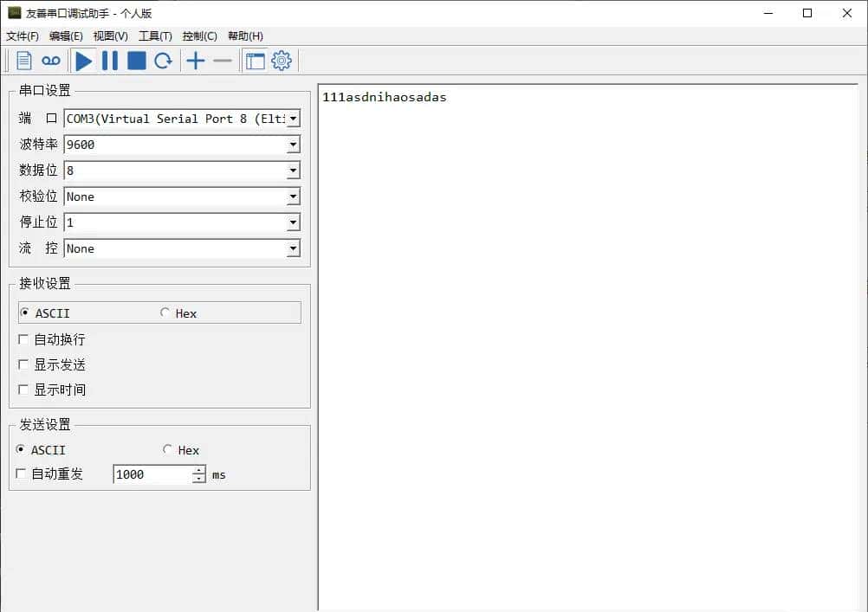This screenshot has height=612, width=868.
Task: Click the 串口设置 group title
Action: tap(45, 90)
